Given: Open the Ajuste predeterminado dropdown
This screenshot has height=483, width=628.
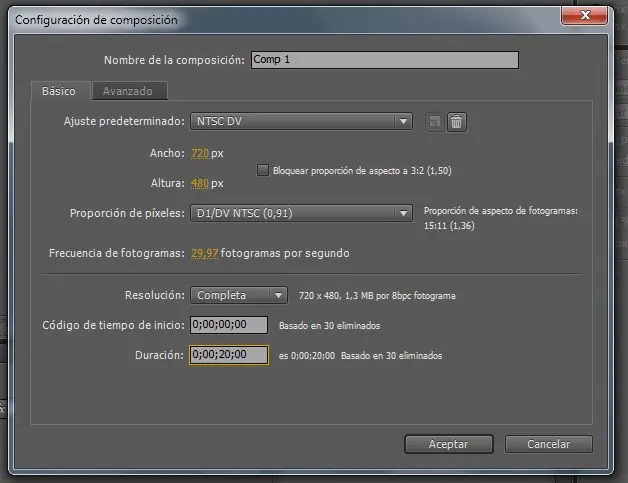Looking at the screenshot, I should (301, 121).
